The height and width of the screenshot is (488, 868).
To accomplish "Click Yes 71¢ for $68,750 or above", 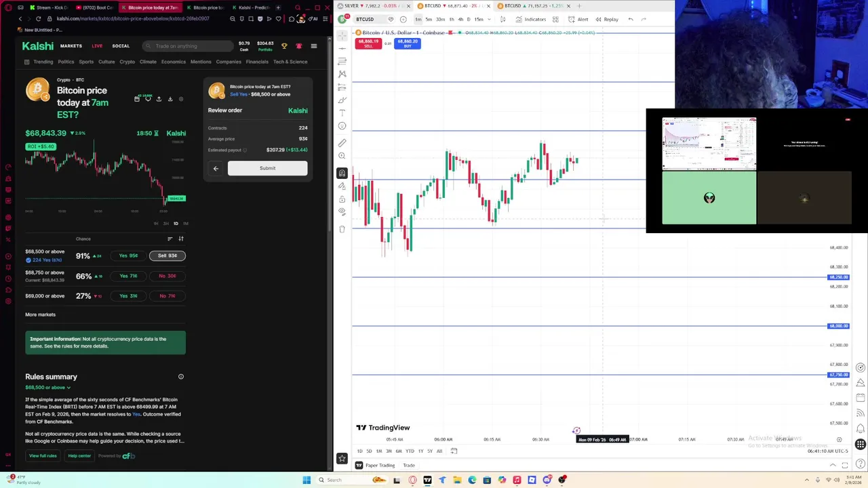I will point(128,276).
